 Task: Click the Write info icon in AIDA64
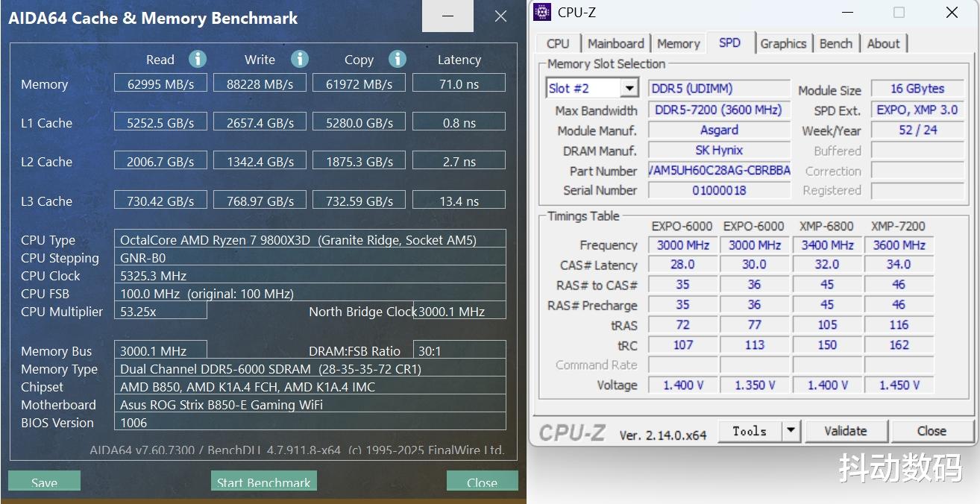[x=300, y=59]
